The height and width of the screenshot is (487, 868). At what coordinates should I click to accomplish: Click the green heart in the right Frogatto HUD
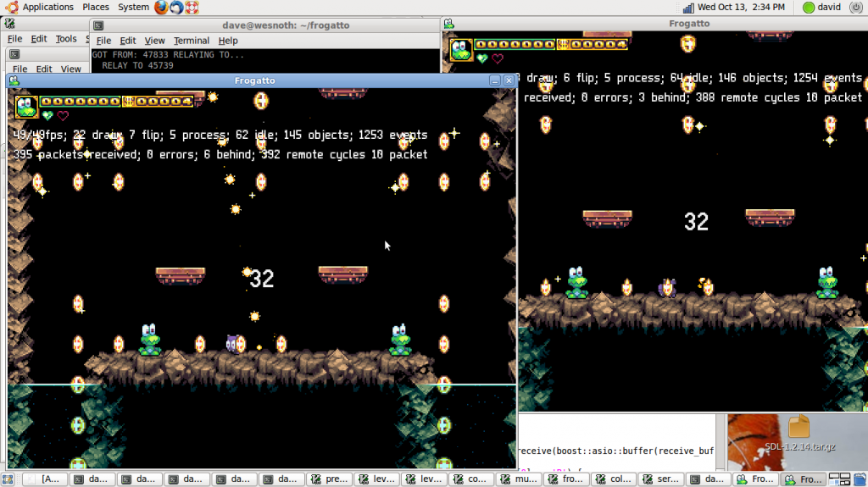pyautogui.click(x=482, y=58)
